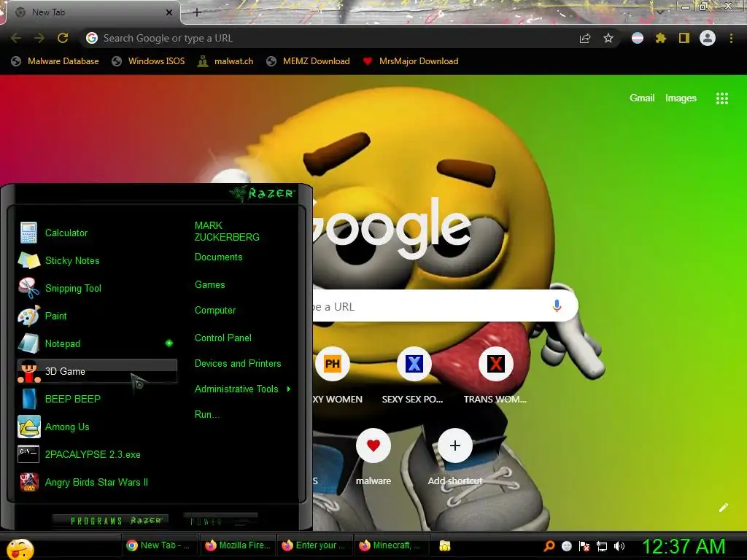Open MrsMajor Download bookmark

point(411,61)
